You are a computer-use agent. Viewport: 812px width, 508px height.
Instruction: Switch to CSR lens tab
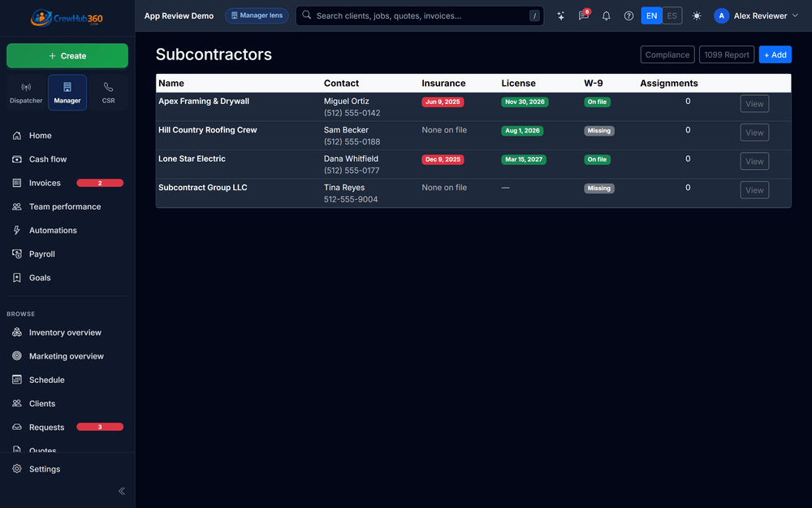coord(108,93)
